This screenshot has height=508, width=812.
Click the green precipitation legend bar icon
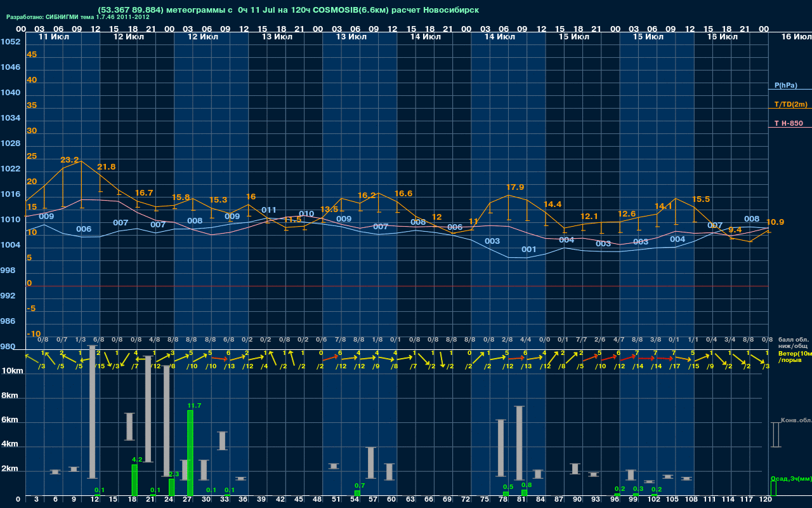[x=773, y=488]
